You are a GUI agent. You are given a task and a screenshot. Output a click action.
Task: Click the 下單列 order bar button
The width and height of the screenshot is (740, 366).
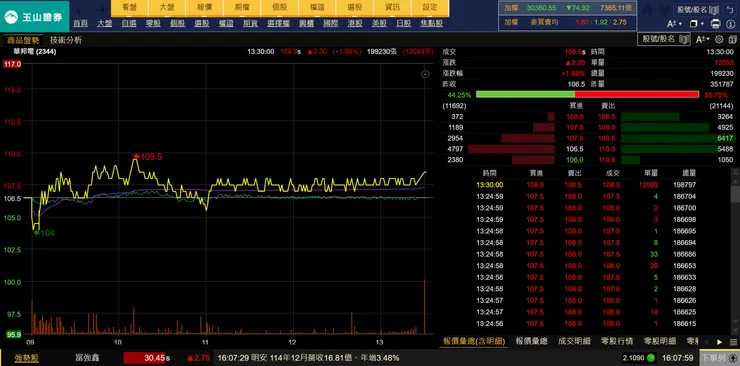click(x=719, y=358)
